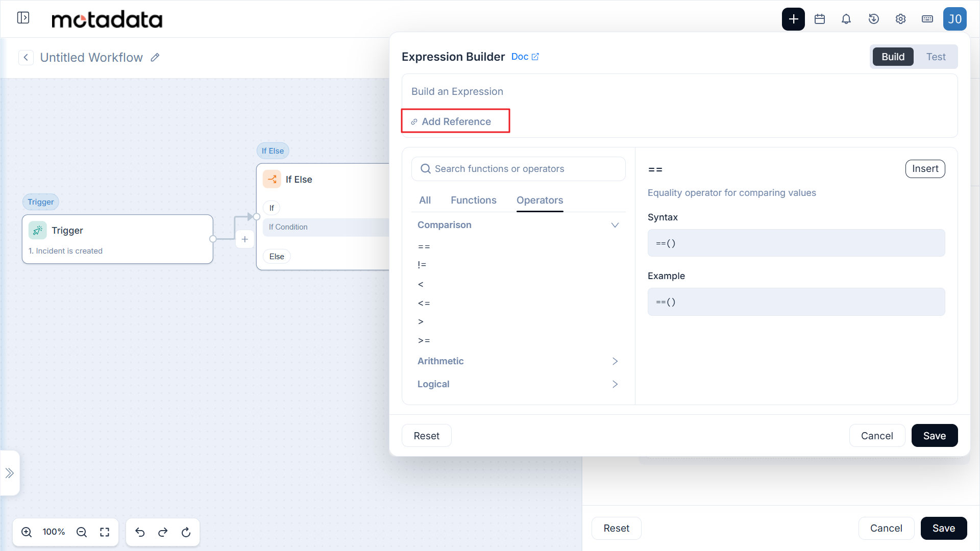
Task: Save the expression in Expression Builder
Action: click(934, 436)
